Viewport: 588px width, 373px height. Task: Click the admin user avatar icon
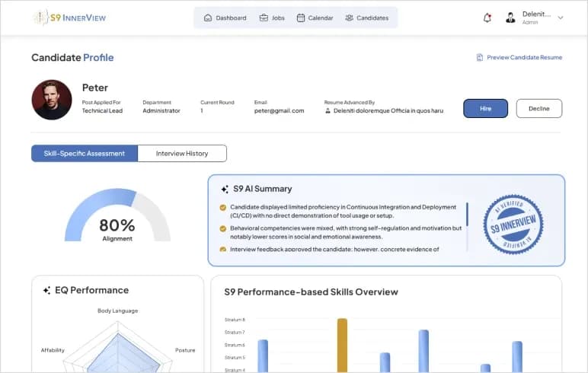pos(510,18)
